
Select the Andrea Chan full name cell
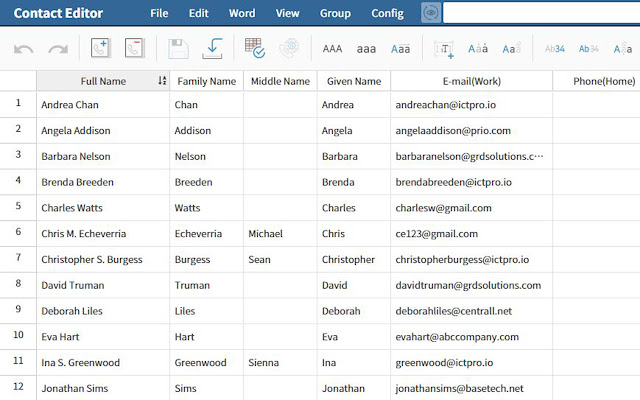tap(102, 104)
